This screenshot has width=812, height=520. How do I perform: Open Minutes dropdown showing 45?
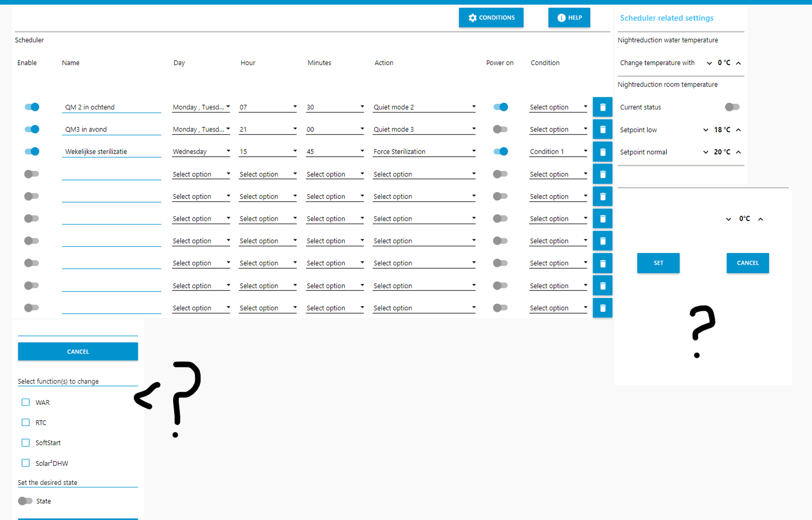[x=335, y=152]
